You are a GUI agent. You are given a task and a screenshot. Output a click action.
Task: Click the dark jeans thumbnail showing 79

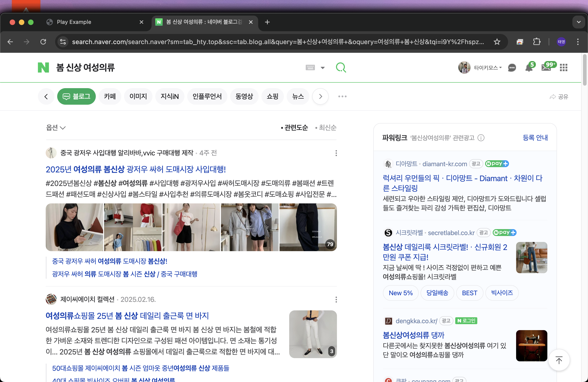pyautogui.click(x=308, y=227)
